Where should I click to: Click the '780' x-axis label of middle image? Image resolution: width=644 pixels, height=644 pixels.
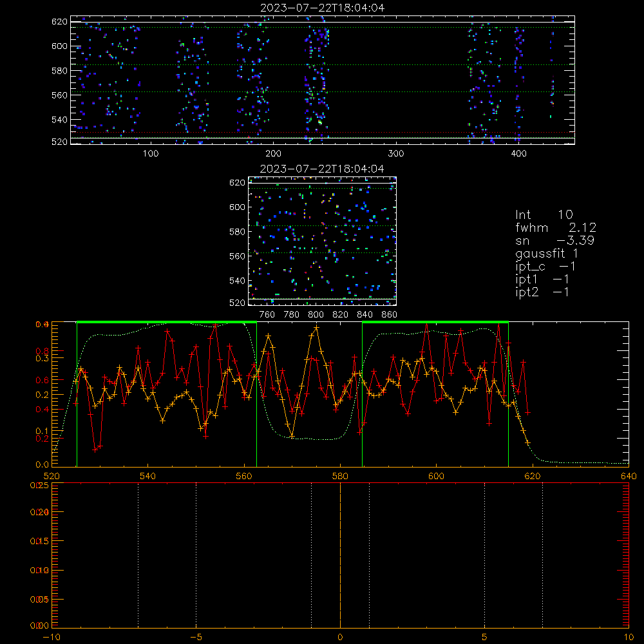[x=292, y=315]
